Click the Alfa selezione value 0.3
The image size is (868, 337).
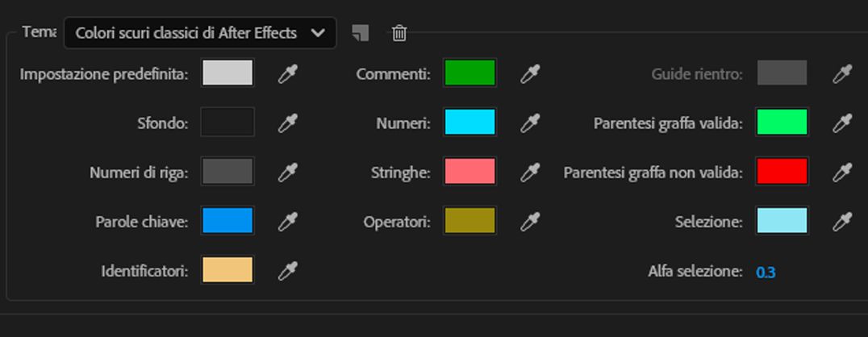pyautogui.click(x=766, y=273)
